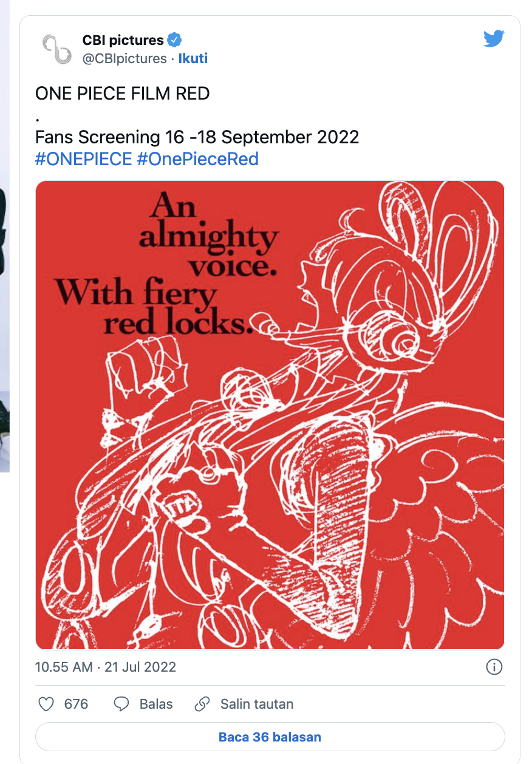Click the CBI pictures account name
Screen dimensions: 532x764
123,40
